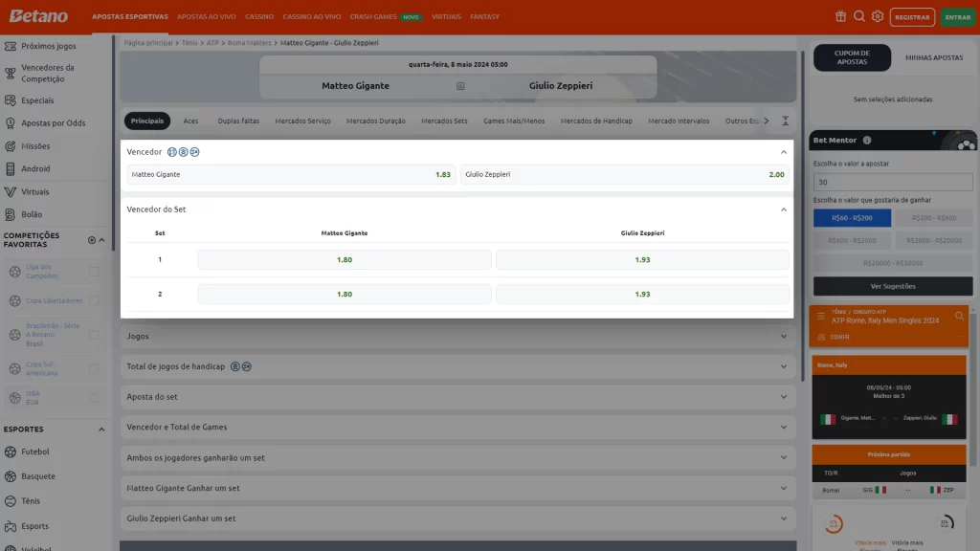980x551 pixels.
Task: Click the Missões target icon
Action: (10, 146)
